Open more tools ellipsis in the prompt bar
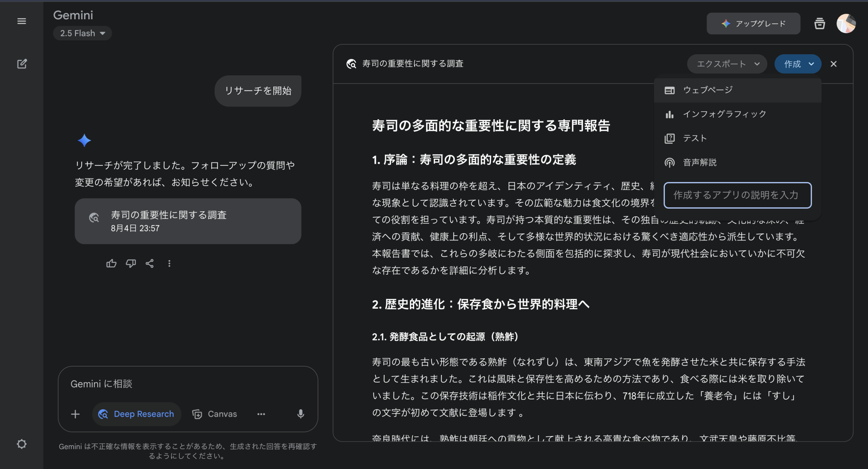868x469 pixels. click(x=261, y=414)
